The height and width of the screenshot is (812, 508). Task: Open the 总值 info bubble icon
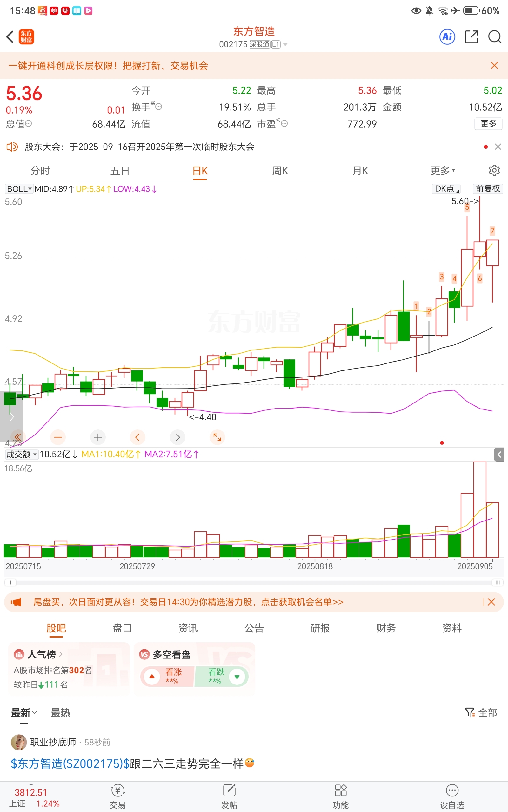pos(29,123)
